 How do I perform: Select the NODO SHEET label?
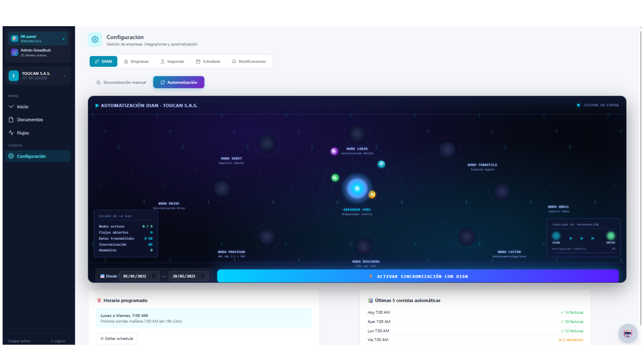(x=231, y=158)
